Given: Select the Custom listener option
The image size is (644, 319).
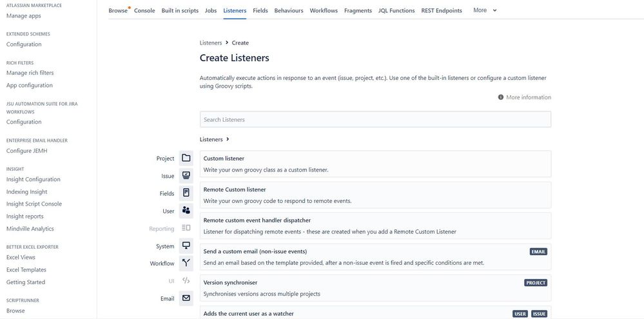Looking at the screenshot, I should pyautogui.click(x=375, y=164).
